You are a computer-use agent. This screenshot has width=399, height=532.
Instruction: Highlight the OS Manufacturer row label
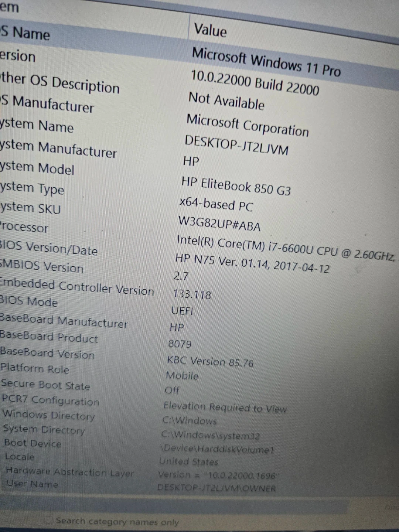[49, 104]
